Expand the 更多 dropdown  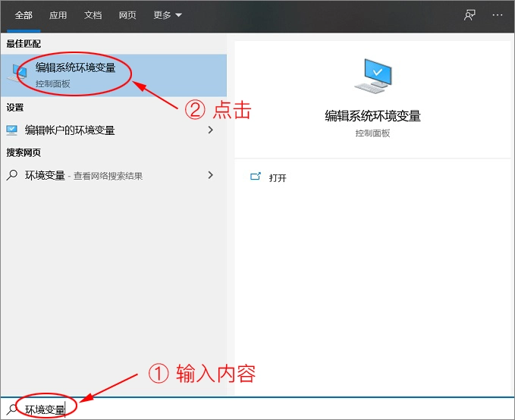pos(168,15)
